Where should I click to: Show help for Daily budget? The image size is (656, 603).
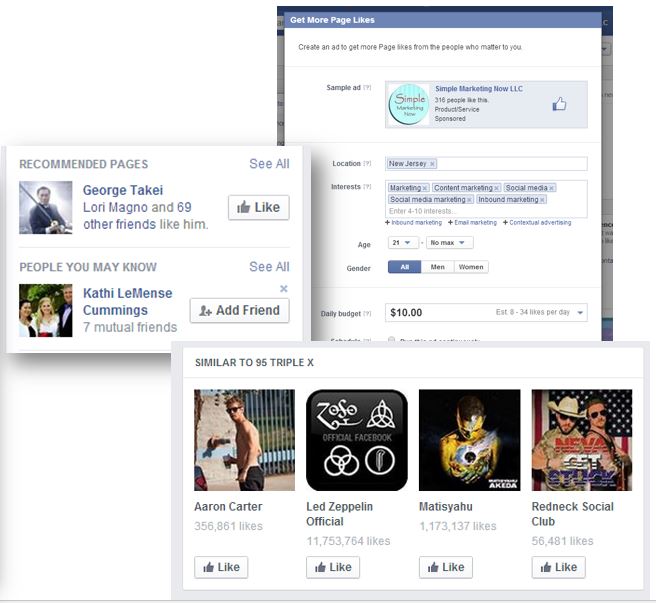pyautogui.click(x=367, y=313)
